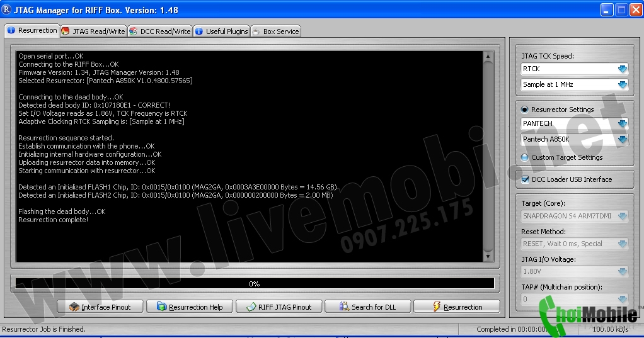
Task: Open the JTAG I/O Voltage 1.80V dropdown
Action: tap(623, 271)
